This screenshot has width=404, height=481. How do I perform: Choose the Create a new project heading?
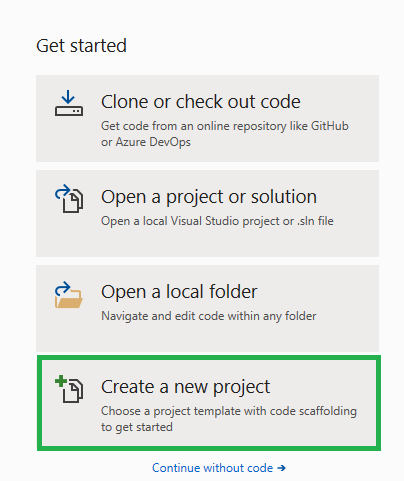coord(185,387)
